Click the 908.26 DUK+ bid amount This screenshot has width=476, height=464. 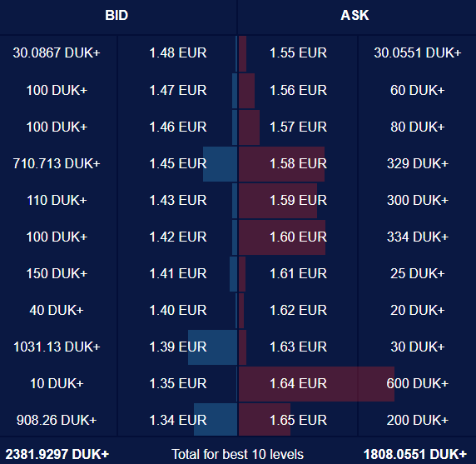(57, 420)
